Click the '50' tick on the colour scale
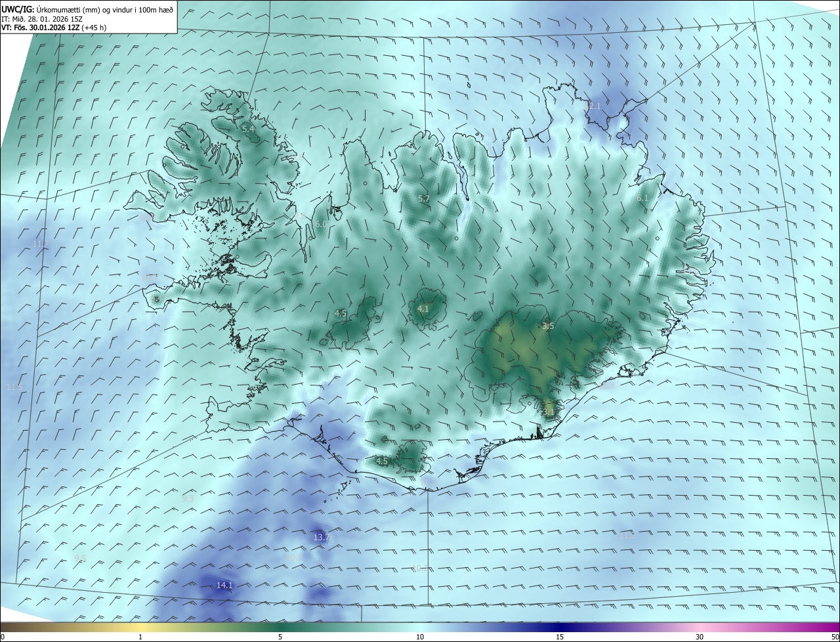 835,637
